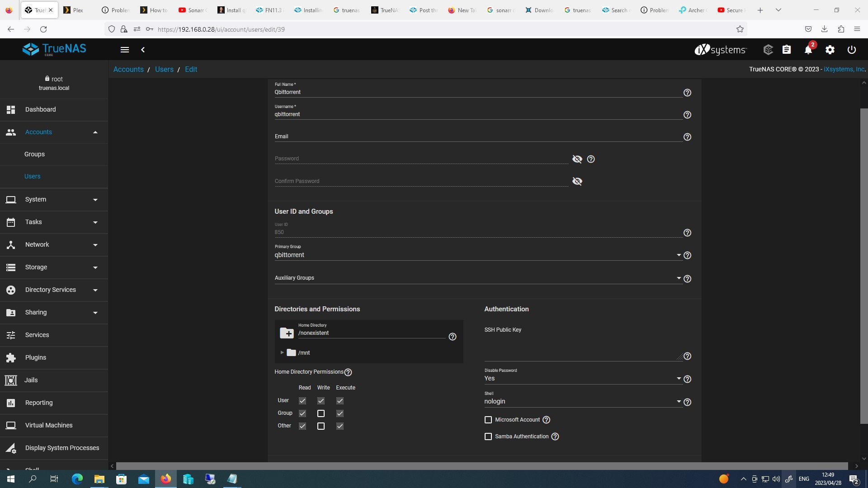Open the alerts bell notification icon
868x488 pixels.
(x=808, y=50)
